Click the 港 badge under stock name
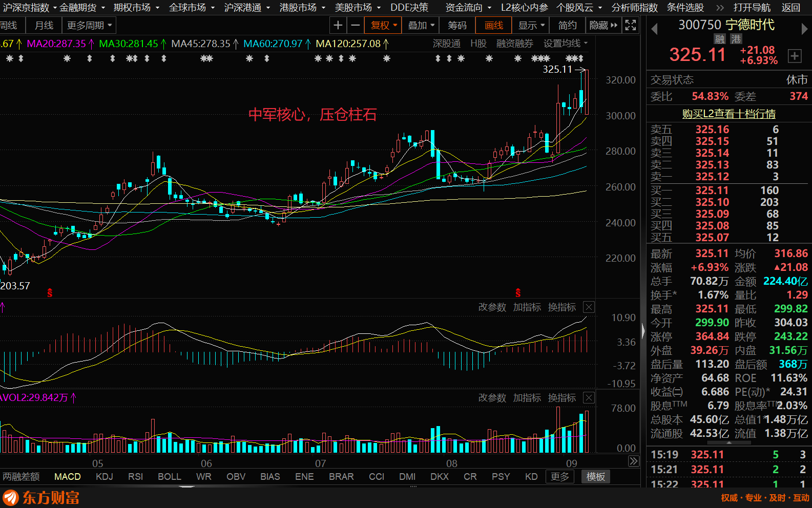This screenshot has height=508, width=812. (x=736, y=39)
